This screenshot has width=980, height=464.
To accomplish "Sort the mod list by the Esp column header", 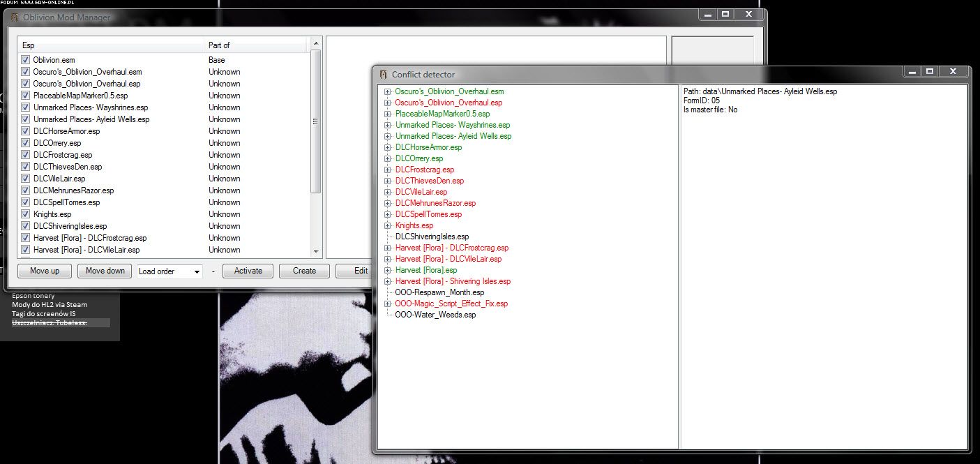I will (x=111, y=45).
